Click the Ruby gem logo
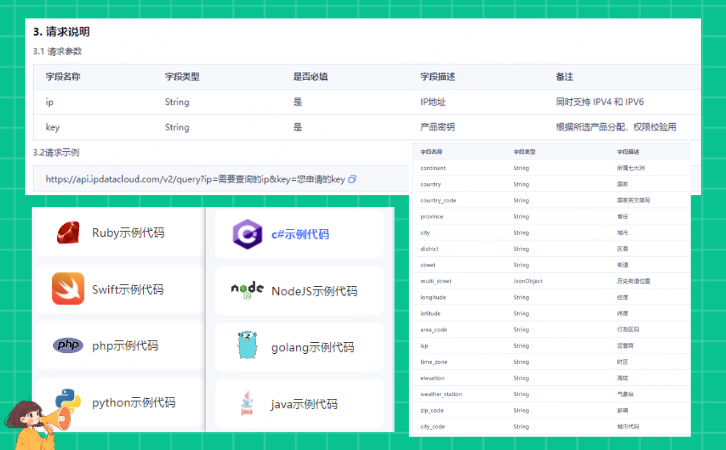Screen dimensions: 726x450 click(68, 232)
